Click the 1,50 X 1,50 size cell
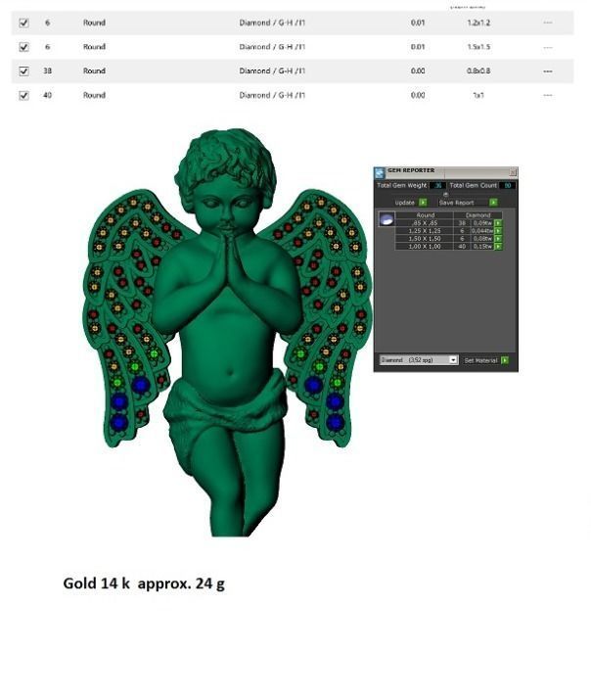591x700 pixels. [425, 239]
